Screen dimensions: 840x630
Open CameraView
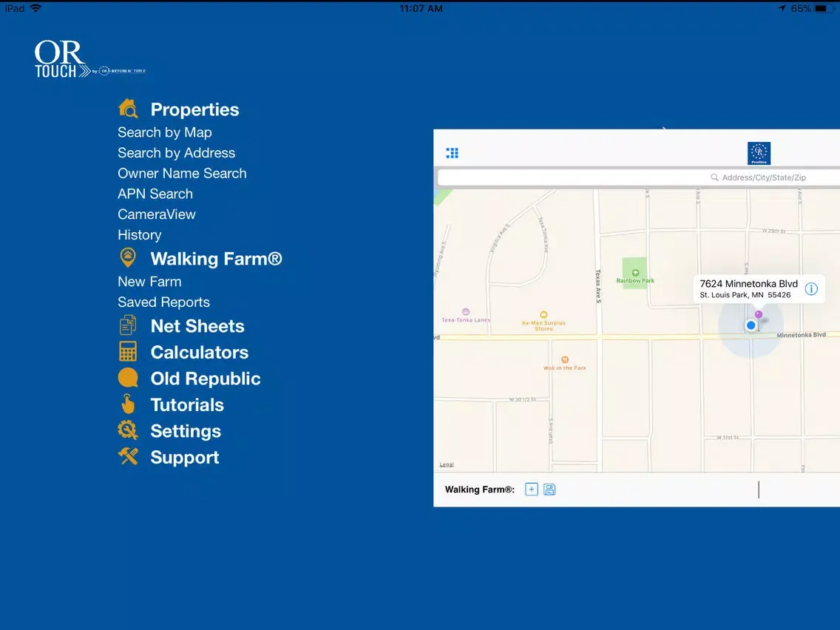(x=157, y=214)
